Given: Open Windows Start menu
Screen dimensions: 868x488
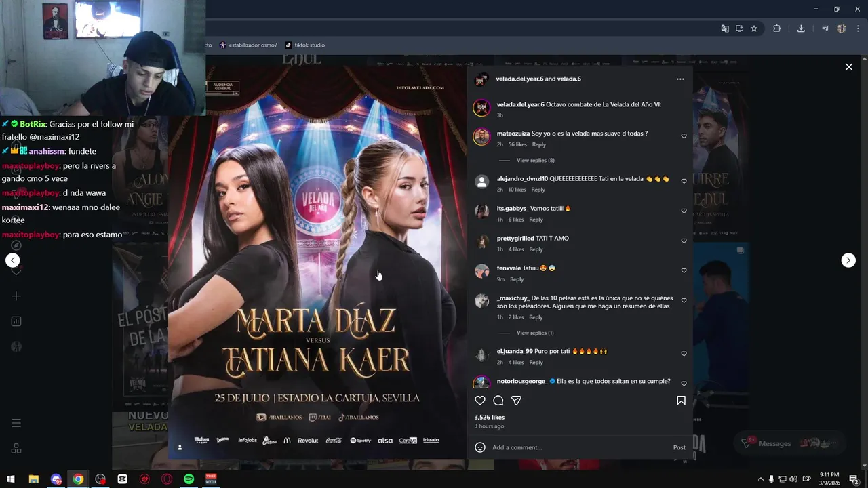Looking at the screenshot, I should 11,479.
